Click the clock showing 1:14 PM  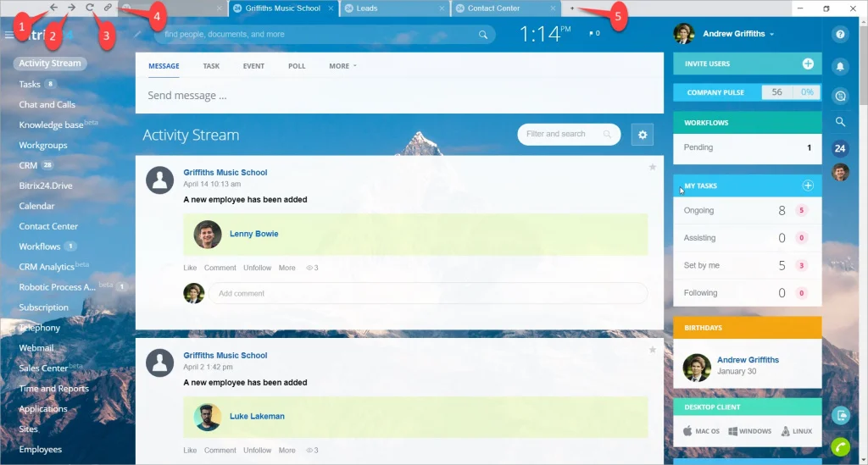click(x=545, y=34)
